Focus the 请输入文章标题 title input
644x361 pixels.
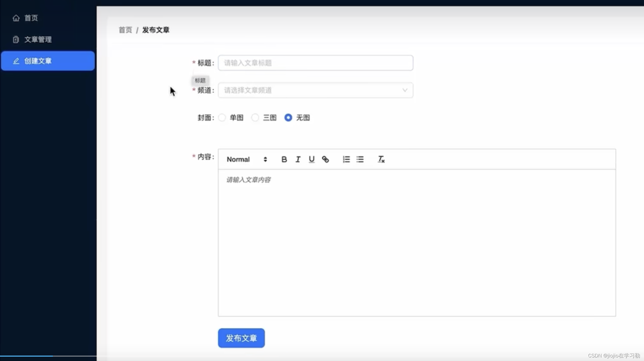pyautogui.click(x=315, y=63)
